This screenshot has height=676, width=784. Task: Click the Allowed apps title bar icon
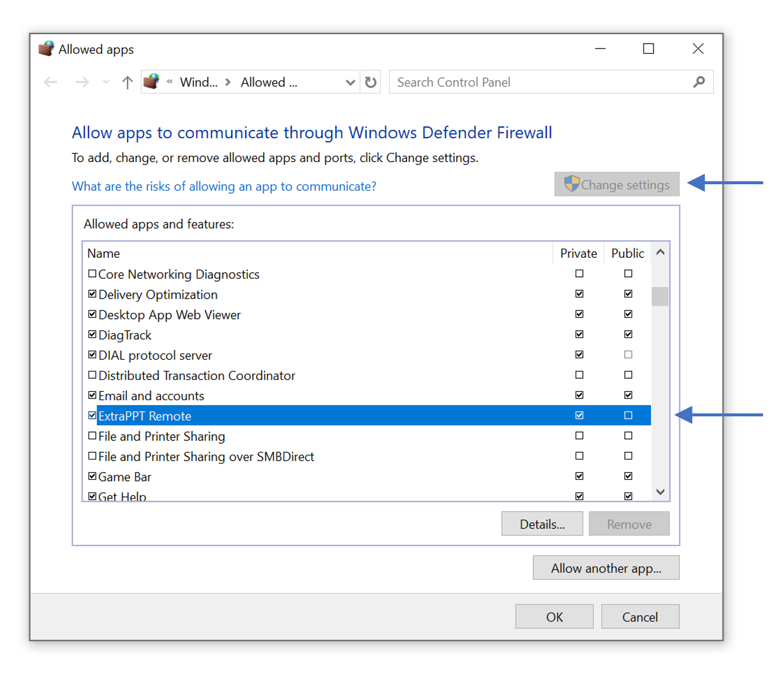pyautogui.click(x=46, y=48)
